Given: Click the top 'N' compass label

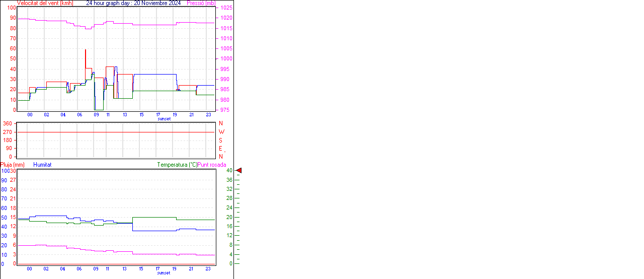Looking at the screenshot, I should pos(221,123).
